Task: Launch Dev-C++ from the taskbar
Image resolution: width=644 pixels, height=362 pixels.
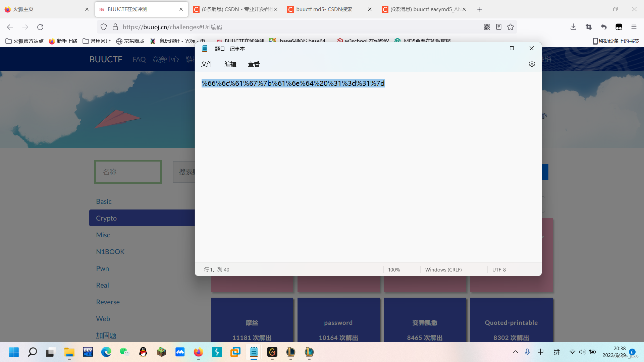Action: click(88, 352)
